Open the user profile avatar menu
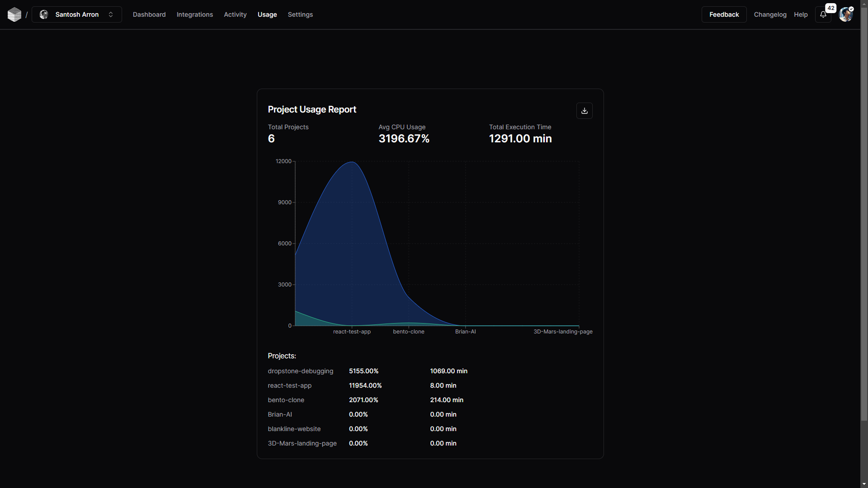868x488 pixels. [846, 14]
